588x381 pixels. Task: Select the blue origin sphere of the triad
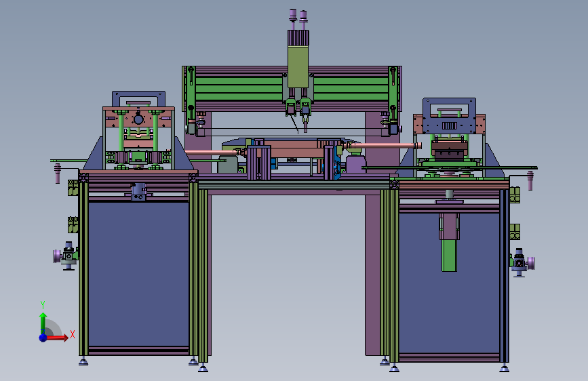coord(43,338)
